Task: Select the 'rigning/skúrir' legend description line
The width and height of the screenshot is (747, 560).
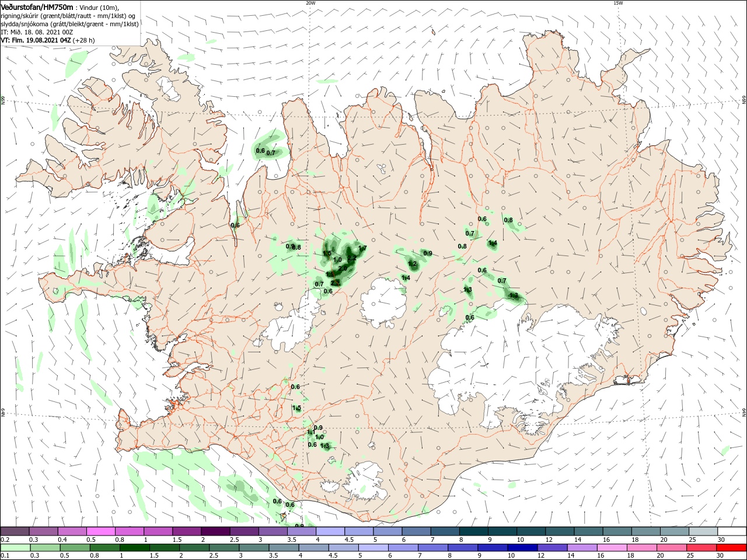Action: point(69,16)
